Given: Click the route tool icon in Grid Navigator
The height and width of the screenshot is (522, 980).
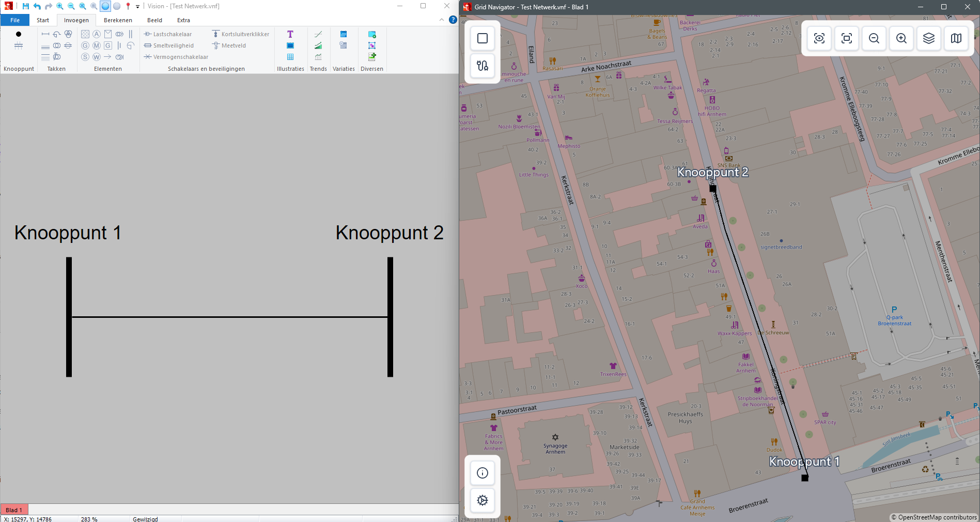Looking at the screenshot, I should tap(483, 66).
